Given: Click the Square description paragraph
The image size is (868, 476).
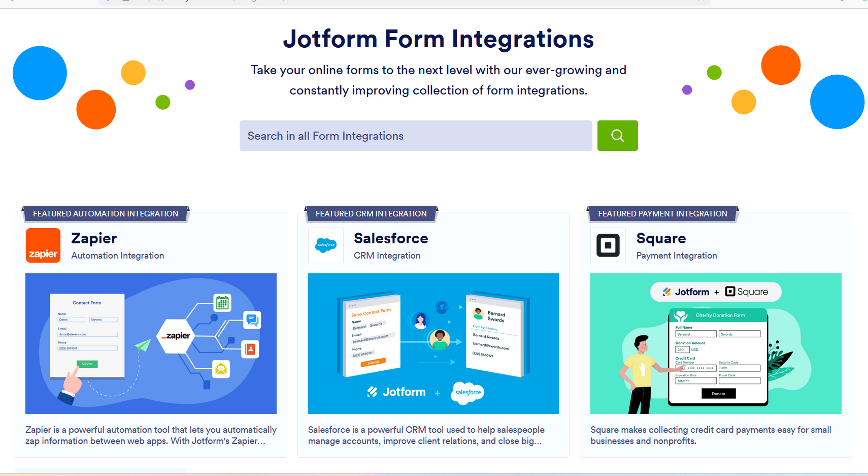Looking at the screenshot, I should coord(711,435).
